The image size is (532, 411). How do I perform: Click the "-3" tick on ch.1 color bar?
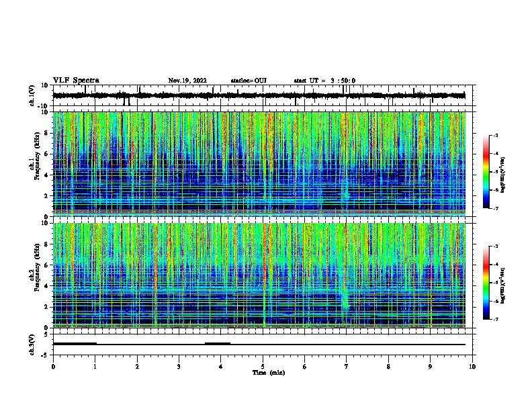coord(496,135)
